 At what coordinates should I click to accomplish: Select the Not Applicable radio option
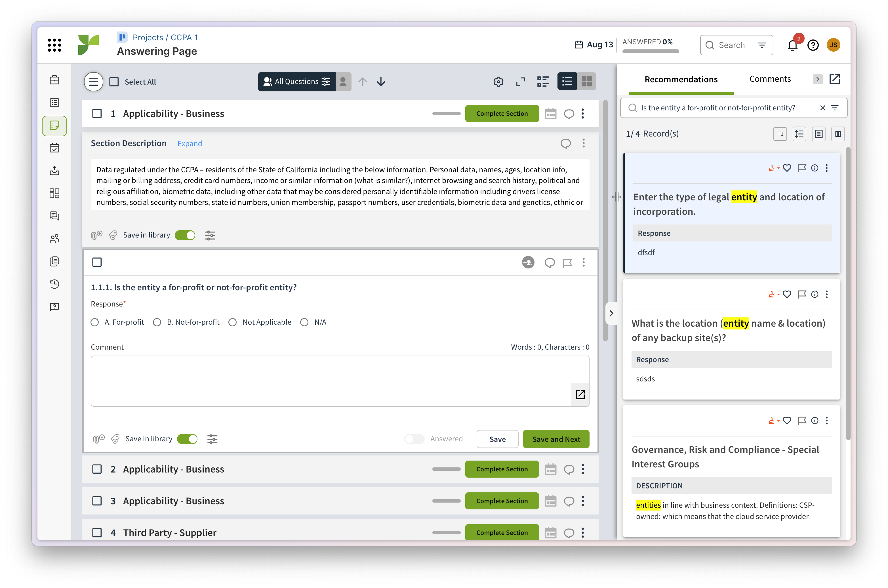click(232, 322)
